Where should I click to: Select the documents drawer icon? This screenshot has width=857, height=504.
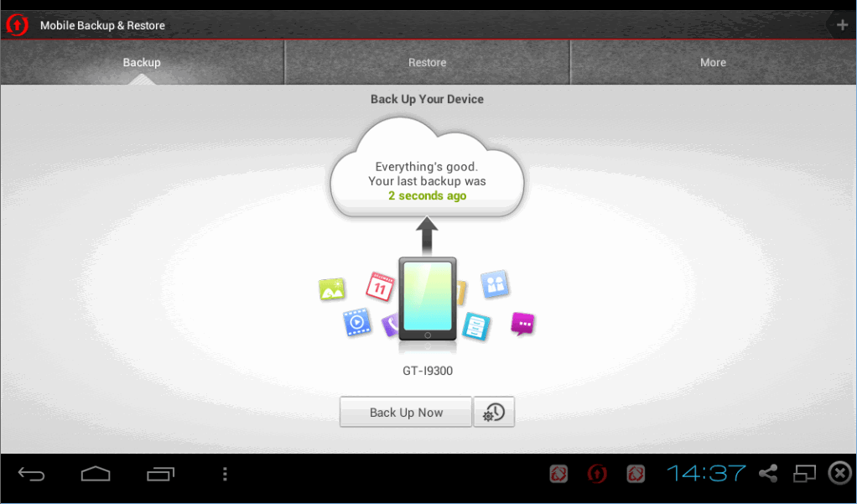coord(476,328)
